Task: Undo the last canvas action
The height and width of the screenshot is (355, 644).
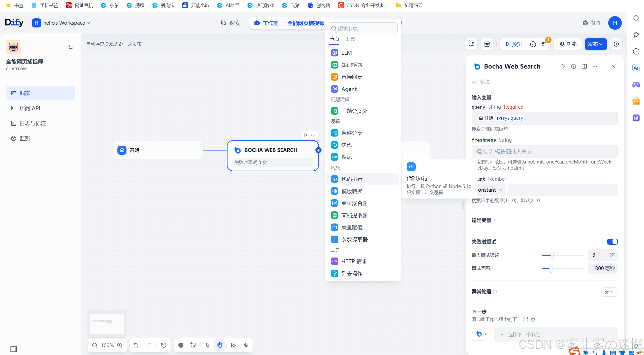Action: pyautogui.click(x=136, y=345)
